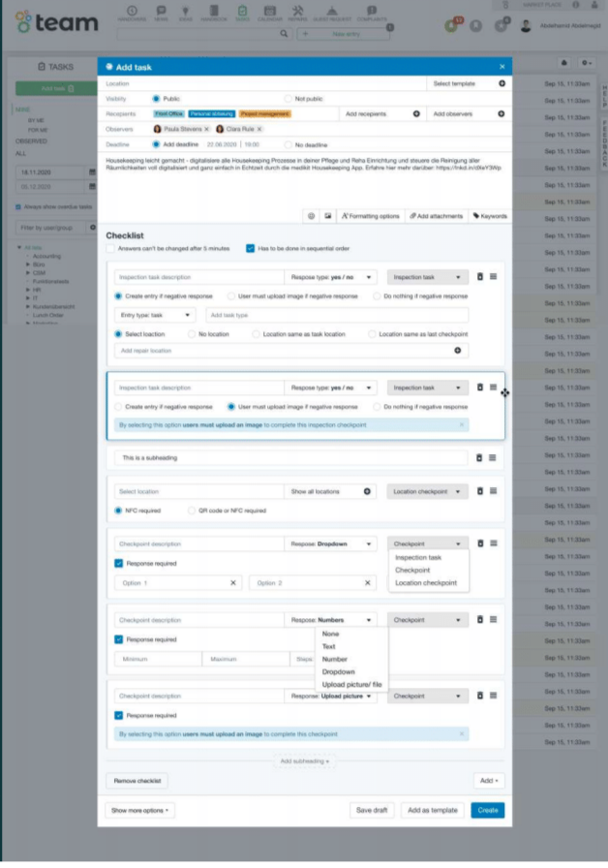Choose 'Text' in the response type menu
608x868 pixels.
pos(328,646)
